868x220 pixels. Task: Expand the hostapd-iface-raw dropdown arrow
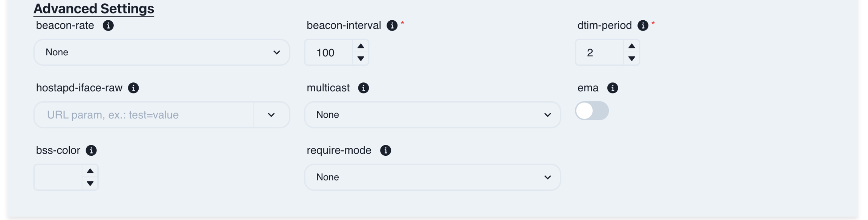click(271, 115)
